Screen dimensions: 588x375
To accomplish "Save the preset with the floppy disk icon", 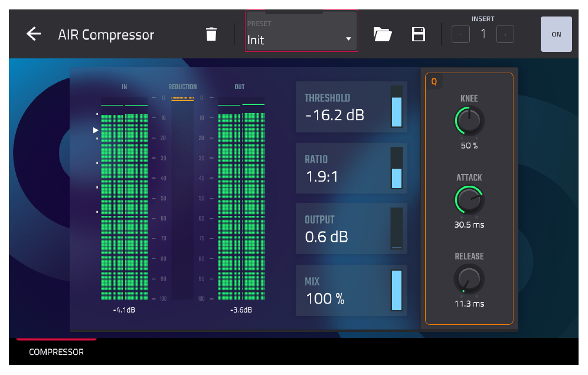I will tap(418, 34).
